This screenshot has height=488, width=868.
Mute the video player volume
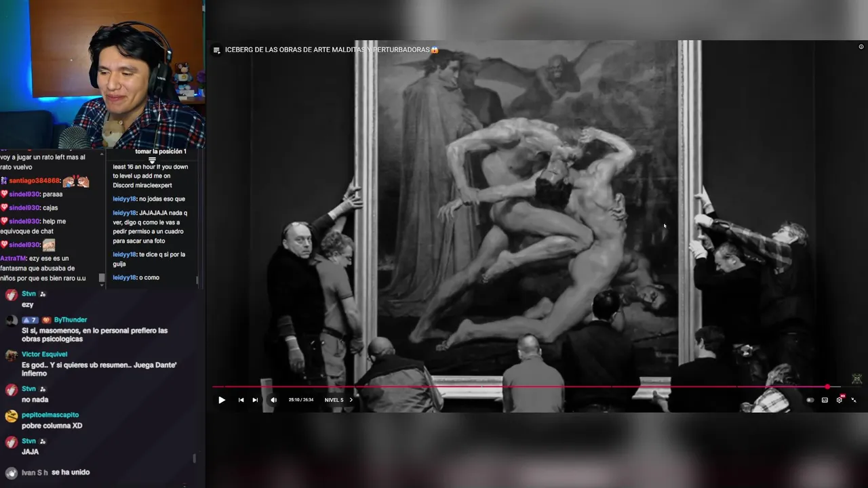point(273,400)
